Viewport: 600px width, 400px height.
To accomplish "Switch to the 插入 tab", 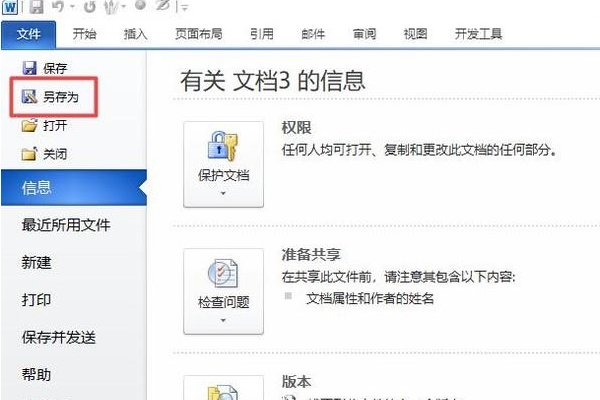I will 135,34.
